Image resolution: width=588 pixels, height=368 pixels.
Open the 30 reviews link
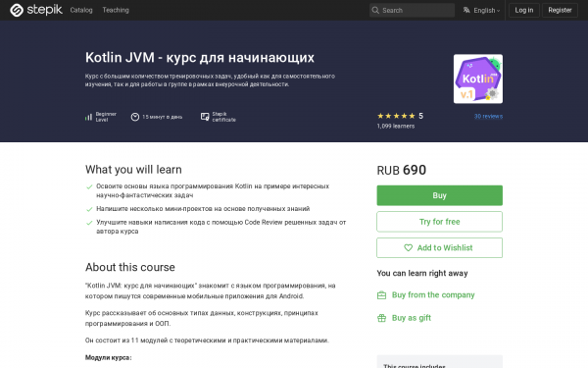pyautogui.click(x=488, y=116)
